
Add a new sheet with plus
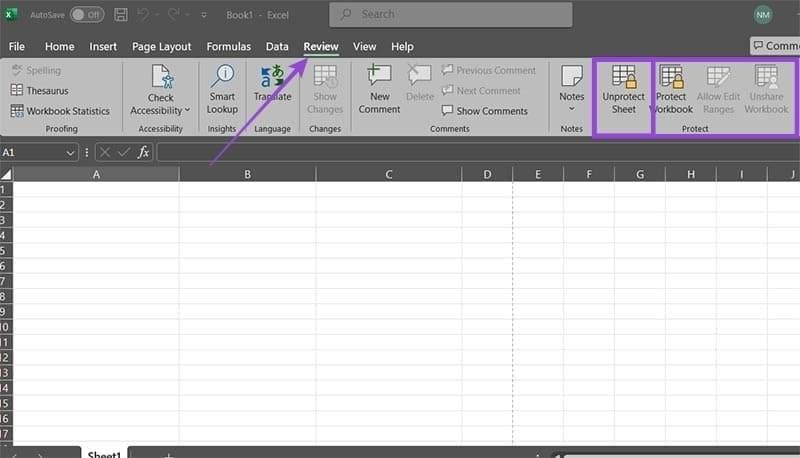tap(168, 454)
